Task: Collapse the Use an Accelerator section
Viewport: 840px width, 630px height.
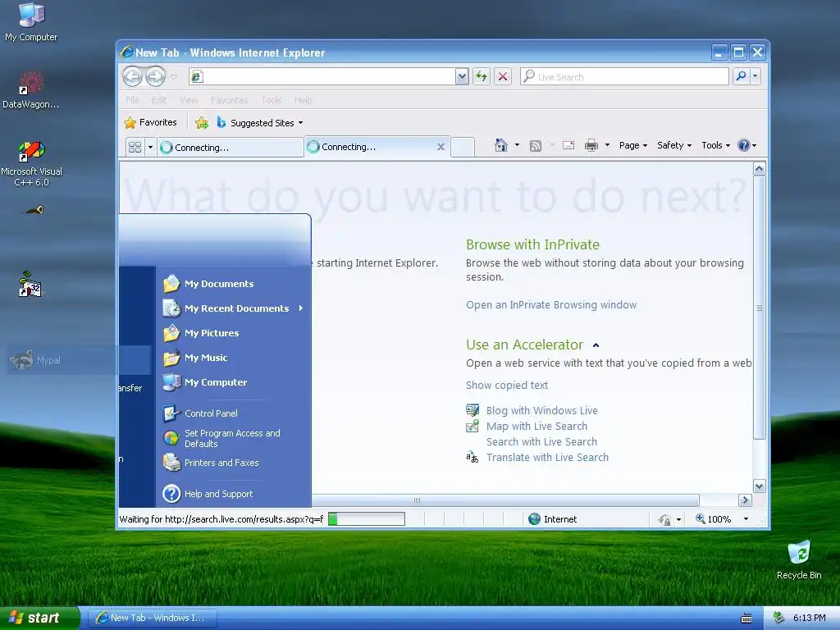Action: click(x=596, y=345)
